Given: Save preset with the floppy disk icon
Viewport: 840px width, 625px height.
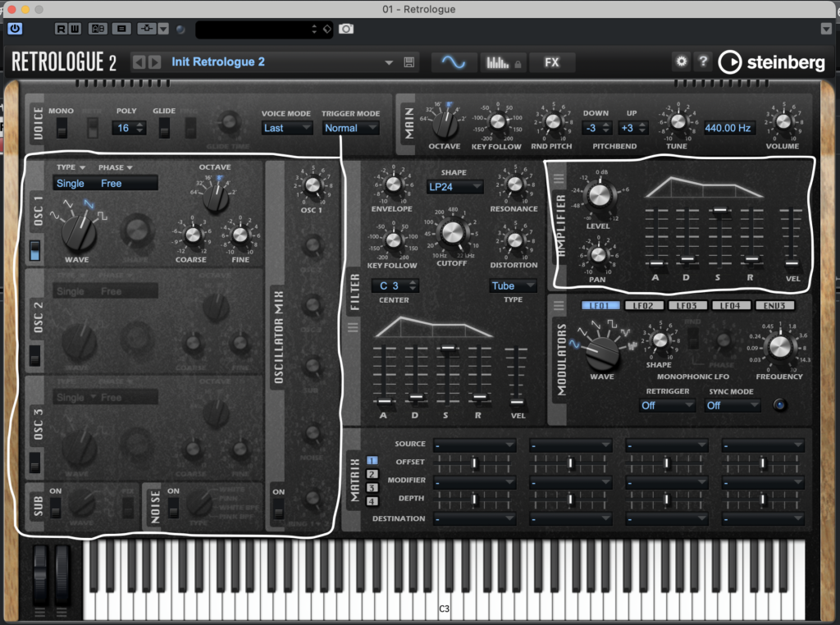Looking at the screenshot, I should [x=410, y=62].
